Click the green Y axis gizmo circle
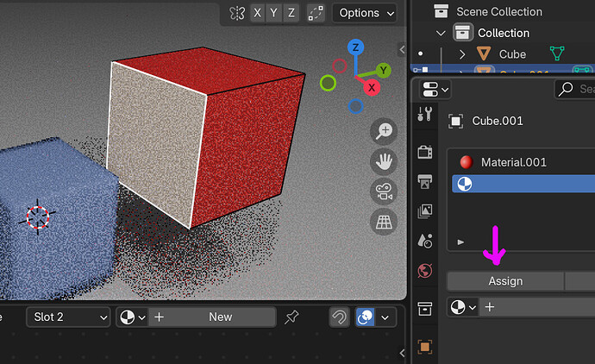Viewport: 595px width, 364px height. click(x=383, y=71)
